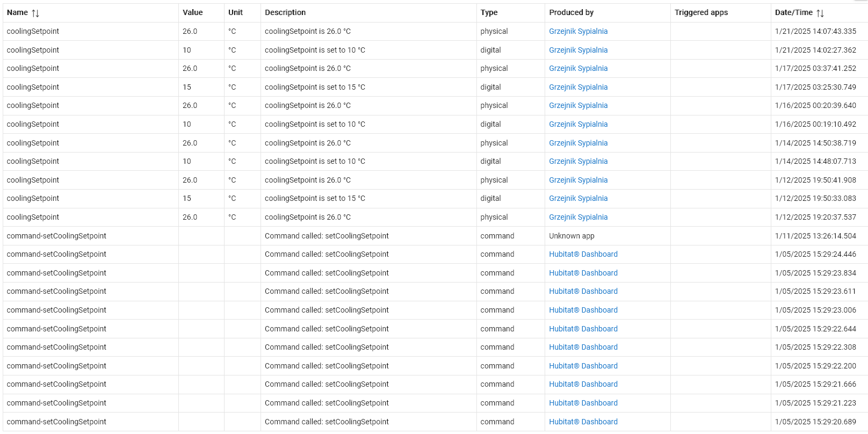Follow Hubitat Dashboard link for 15:29:23.006 command
Screen dimensions: 868x434
[x=583, y=310]
